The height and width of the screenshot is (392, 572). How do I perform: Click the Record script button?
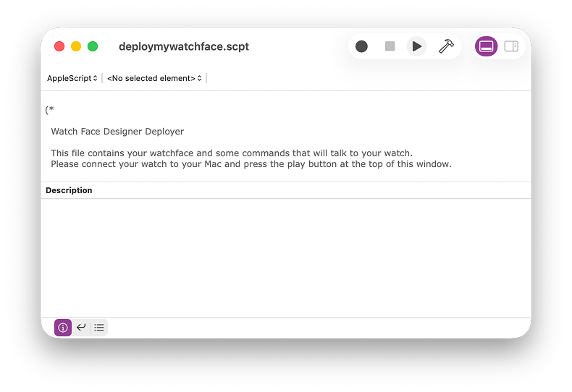(x=361, y=46)
